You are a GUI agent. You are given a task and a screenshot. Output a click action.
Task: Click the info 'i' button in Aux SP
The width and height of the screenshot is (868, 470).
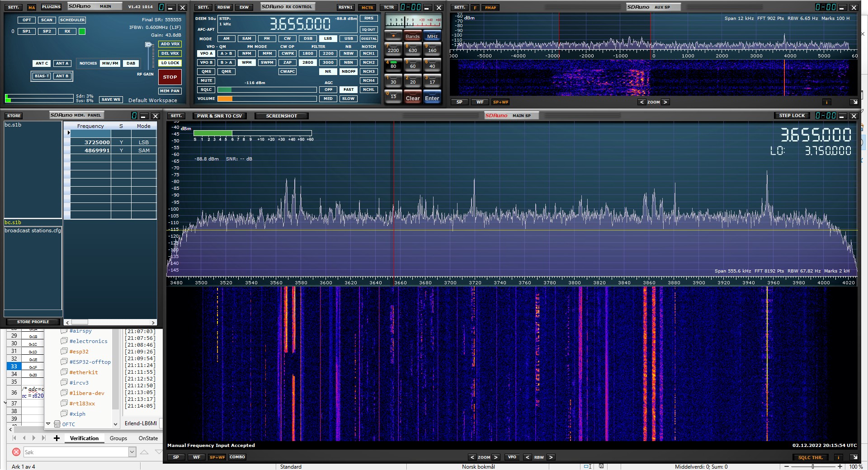coord(826,102)
